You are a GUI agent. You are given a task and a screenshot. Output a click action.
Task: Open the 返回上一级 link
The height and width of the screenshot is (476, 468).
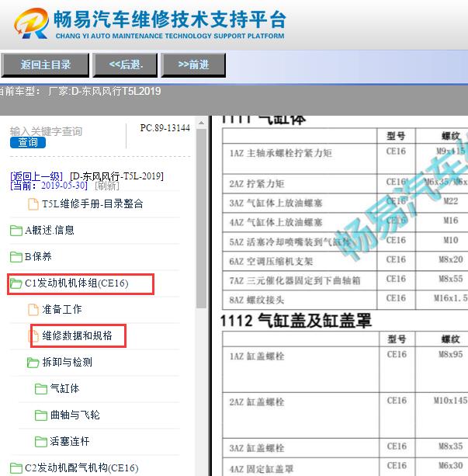tap(36, 176)
